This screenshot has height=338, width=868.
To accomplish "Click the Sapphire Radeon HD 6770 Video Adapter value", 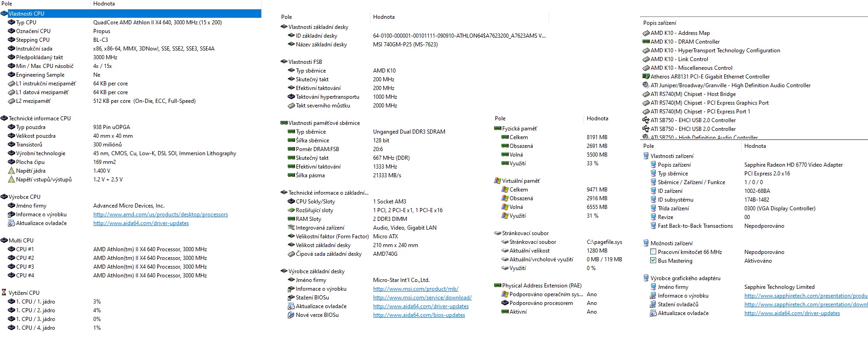I will [794, 165].
